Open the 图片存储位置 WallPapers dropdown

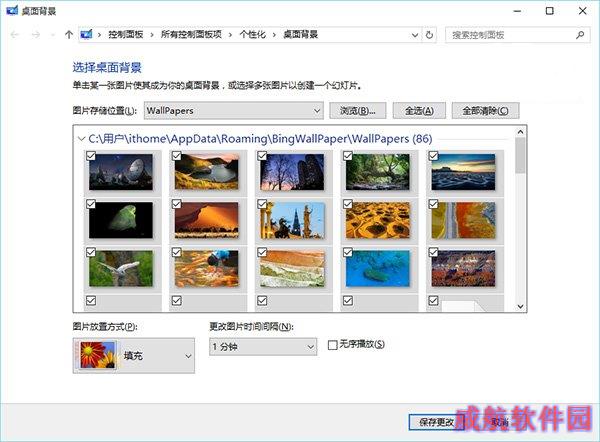coord(233,111)
